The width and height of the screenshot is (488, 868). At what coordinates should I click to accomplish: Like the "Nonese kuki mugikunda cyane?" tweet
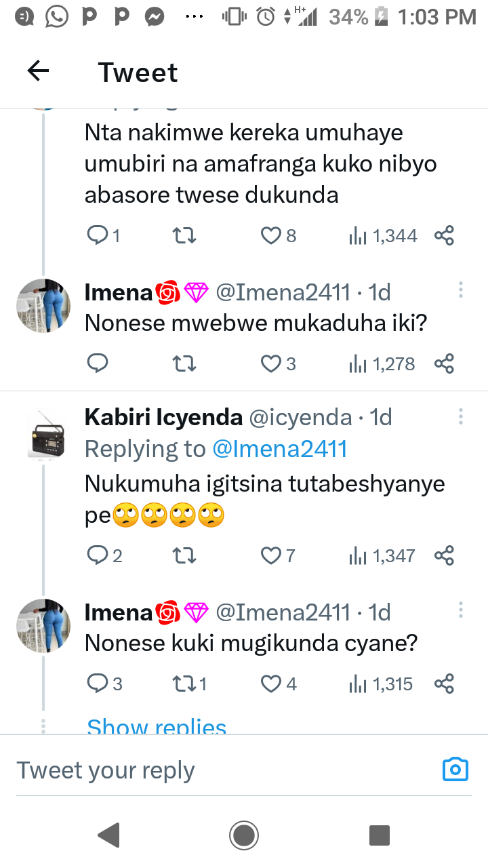(x=271, y=684)
